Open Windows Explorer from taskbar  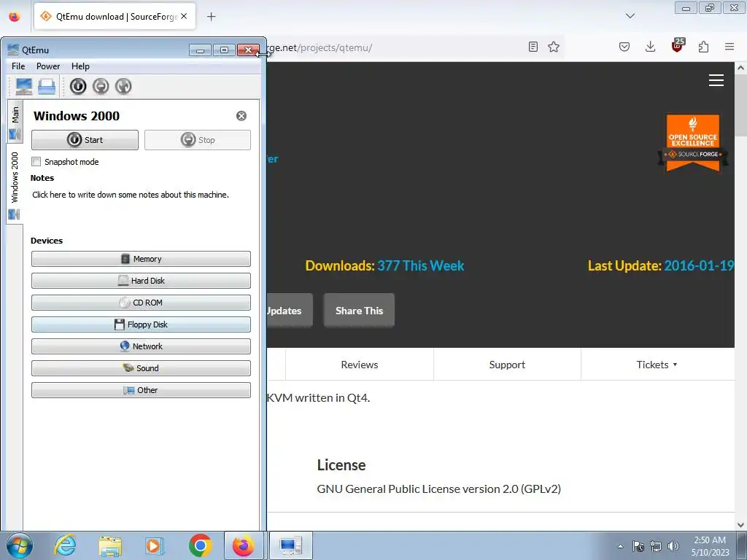110,545
